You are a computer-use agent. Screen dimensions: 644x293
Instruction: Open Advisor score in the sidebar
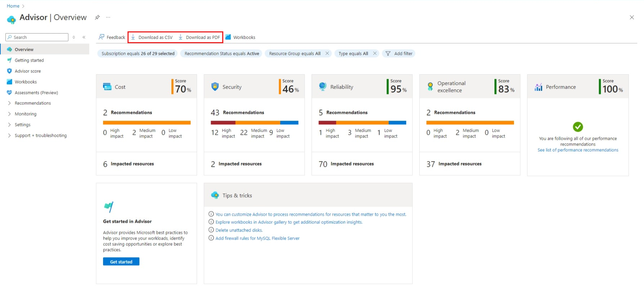28,71
